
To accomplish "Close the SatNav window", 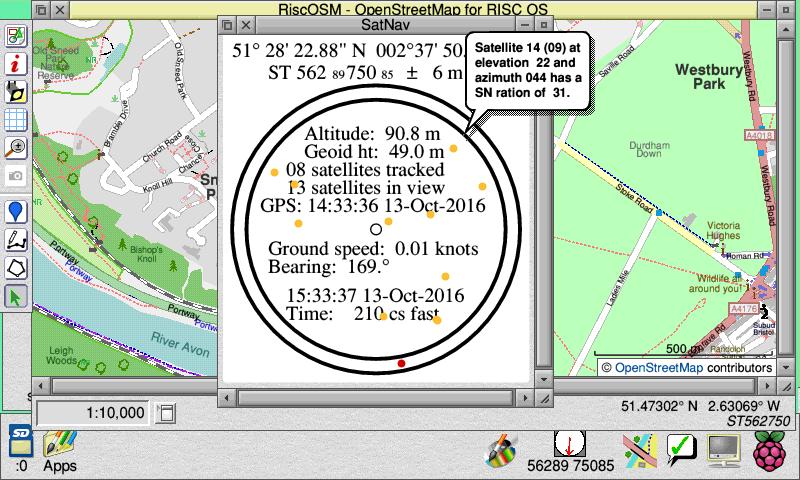I will click(x=246, y=24).
